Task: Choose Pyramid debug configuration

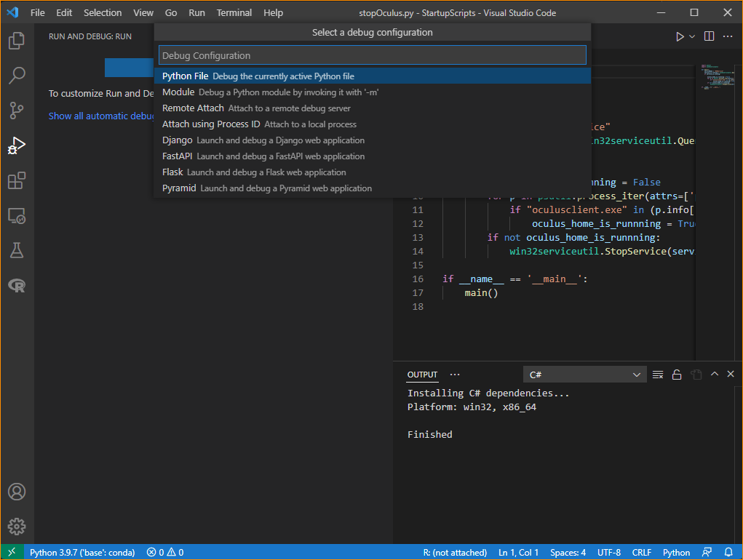Action: [x=373, y=188]
